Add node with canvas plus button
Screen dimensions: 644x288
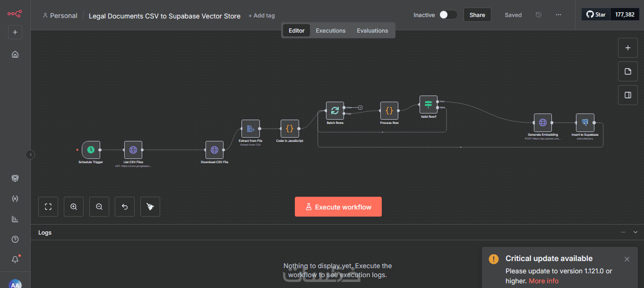click(x=628, y=48)
